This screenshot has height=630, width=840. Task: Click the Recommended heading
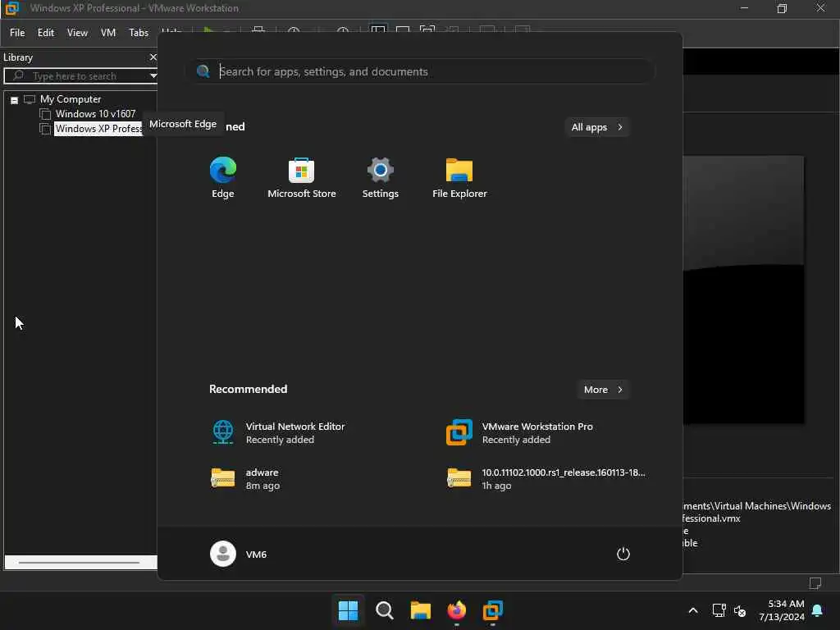(248, 390)
